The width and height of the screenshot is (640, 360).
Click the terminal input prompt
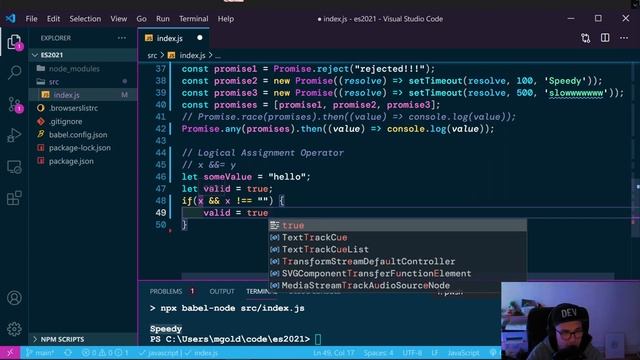318,339
